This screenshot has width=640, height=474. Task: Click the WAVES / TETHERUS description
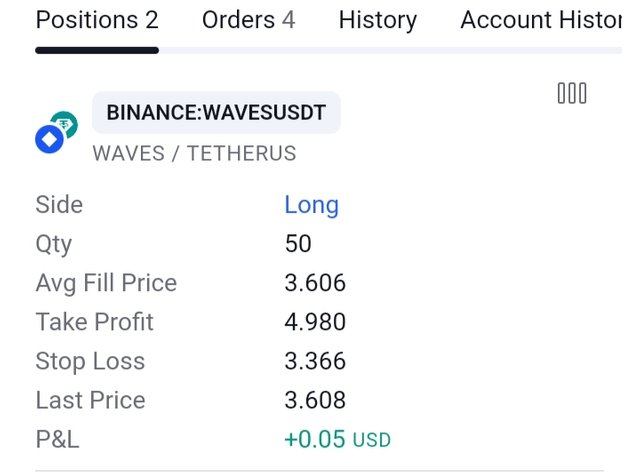click(x=194, y=154)
